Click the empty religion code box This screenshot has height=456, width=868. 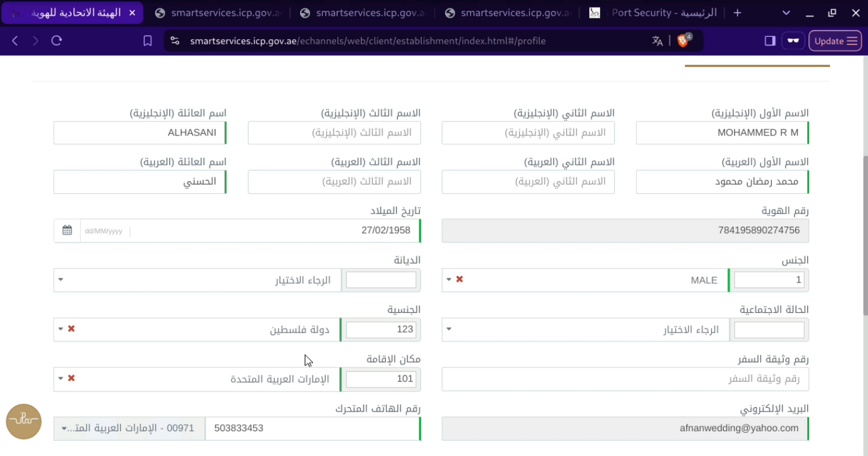click(381, 279)
